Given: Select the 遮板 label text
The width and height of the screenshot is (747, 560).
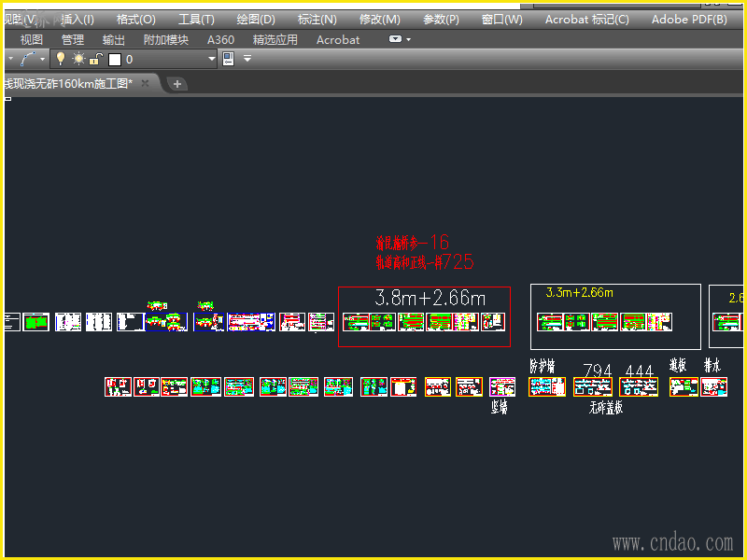Looking at the screenshot, I should click(x=678, y=365).
